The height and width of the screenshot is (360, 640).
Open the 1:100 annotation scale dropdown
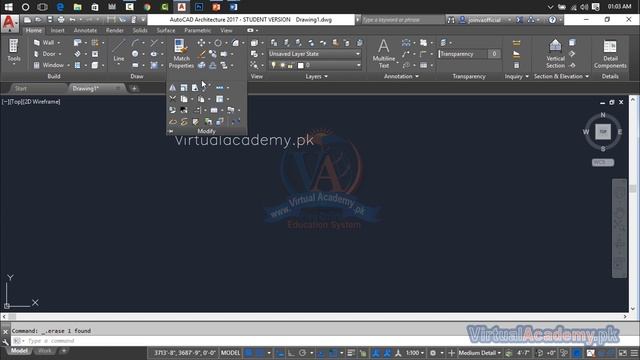[x=415, y=353]
